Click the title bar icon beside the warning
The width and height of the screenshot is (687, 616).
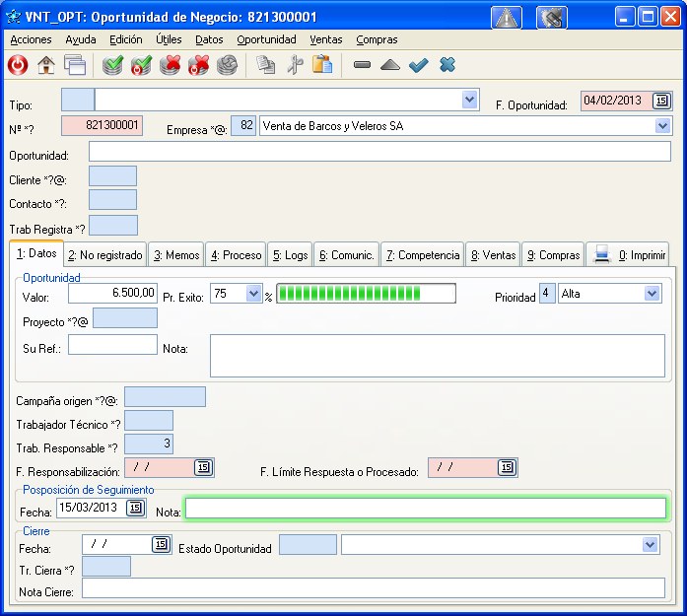552,18
